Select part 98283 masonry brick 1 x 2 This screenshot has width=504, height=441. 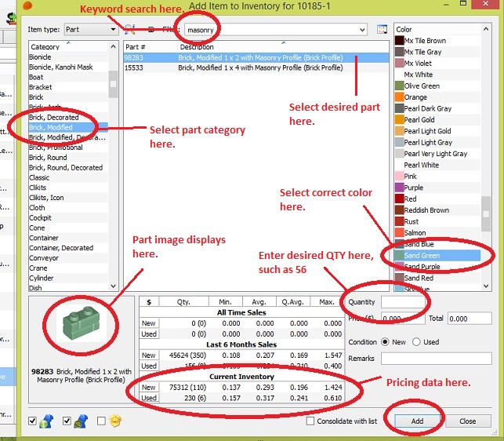pyautogui.click(x=256, y=57)
